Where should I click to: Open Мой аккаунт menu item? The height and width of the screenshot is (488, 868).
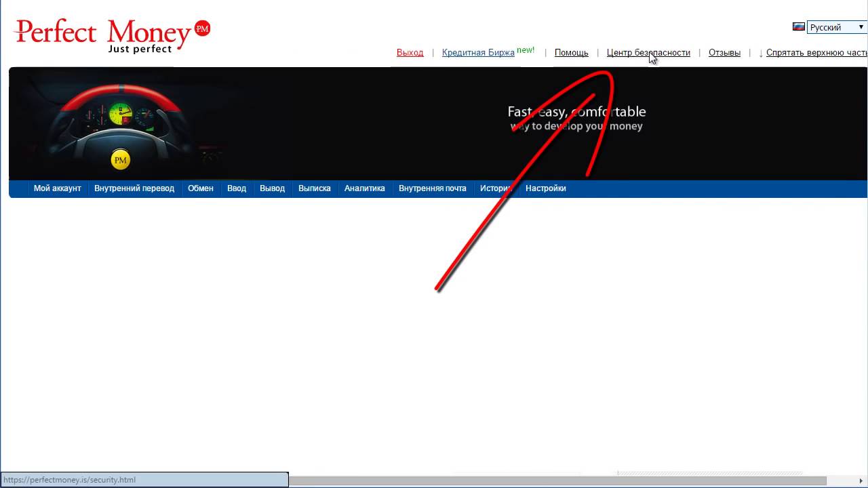[x=58, y=188]
